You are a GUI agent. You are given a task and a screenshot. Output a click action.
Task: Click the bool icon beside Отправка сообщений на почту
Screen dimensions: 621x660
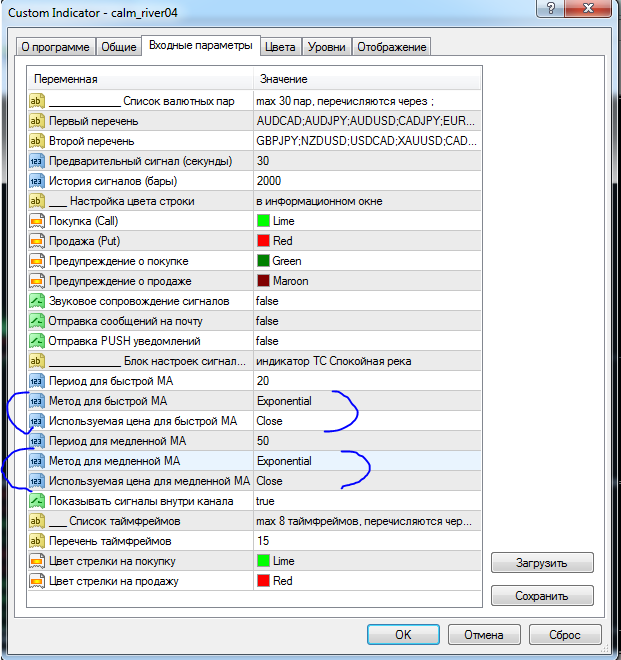[x=37, y=321]
